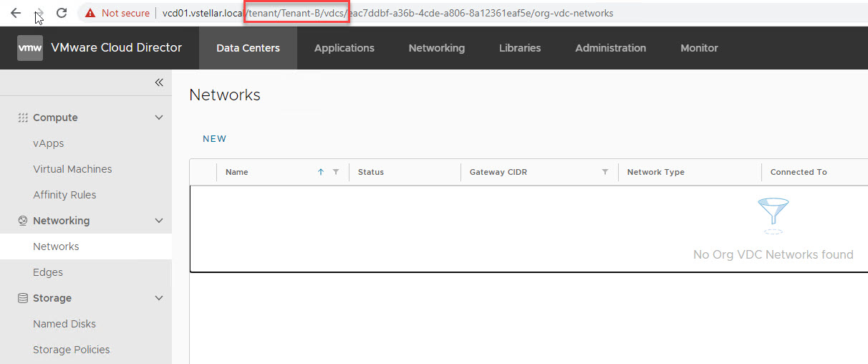Reload the page with refresh icon

pos(62,13)
